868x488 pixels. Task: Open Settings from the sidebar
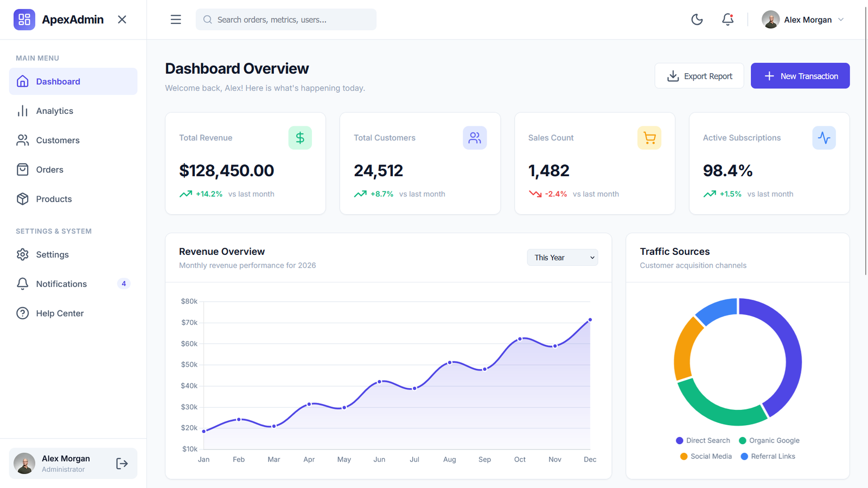click(x=73, y=254)
